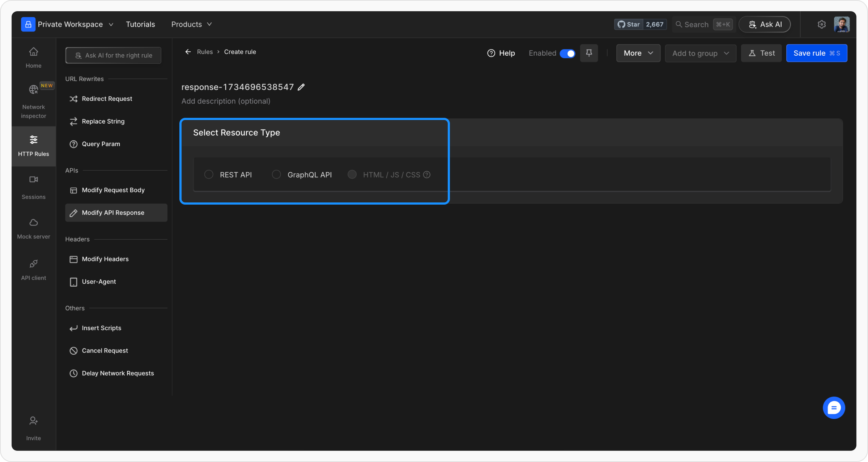The image size is (868, 462).
Task: Open the Sessions sidebar icon
Action: pos(33,180)
